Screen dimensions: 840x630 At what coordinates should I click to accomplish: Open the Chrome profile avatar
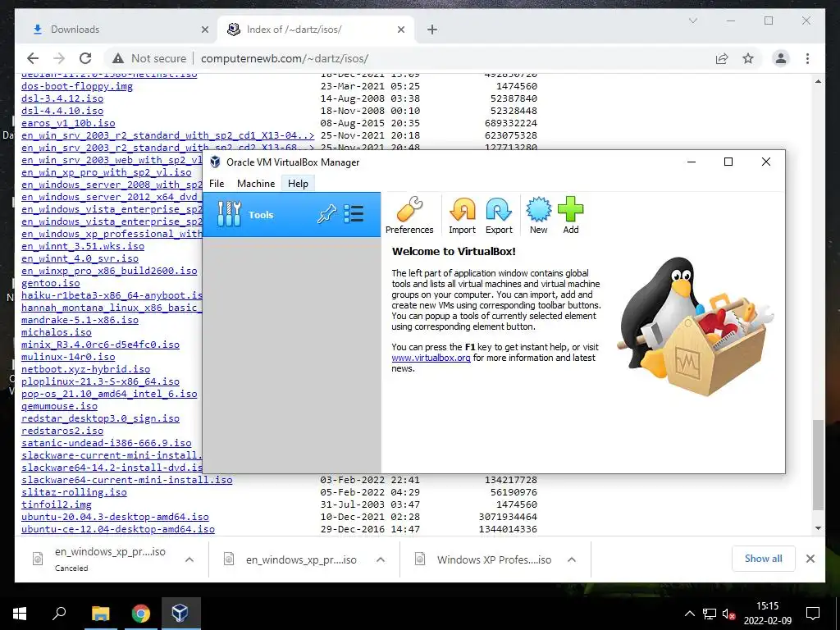[781, 58]
